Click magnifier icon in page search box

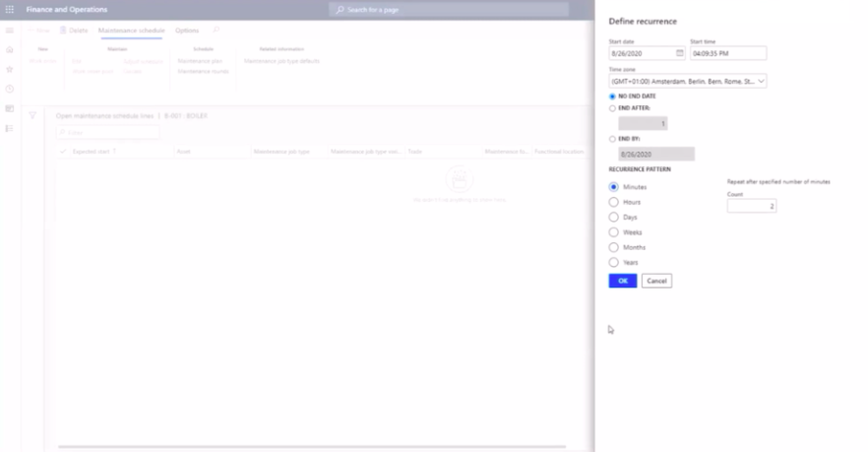[x=340, y=10]
